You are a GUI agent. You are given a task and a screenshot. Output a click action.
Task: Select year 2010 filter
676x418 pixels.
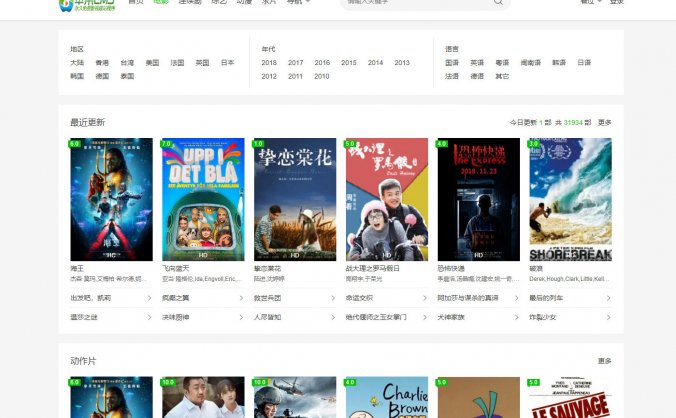click(x=322, y=76)
